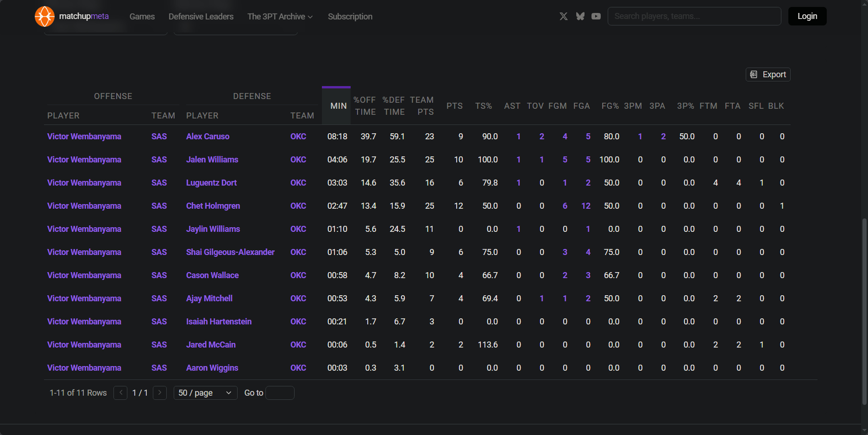Click the Go to page input
This screenshot has width=868, height=435.
click(280, 393)
